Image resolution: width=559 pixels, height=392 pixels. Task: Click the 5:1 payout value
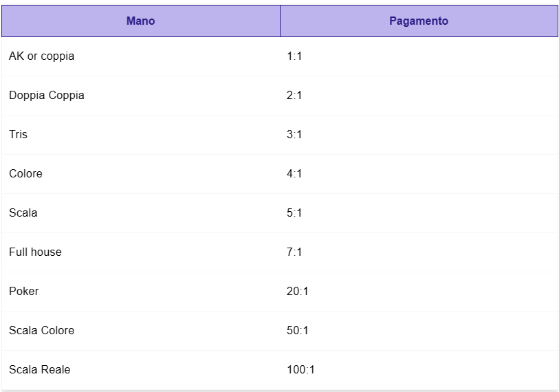[294, 213]
